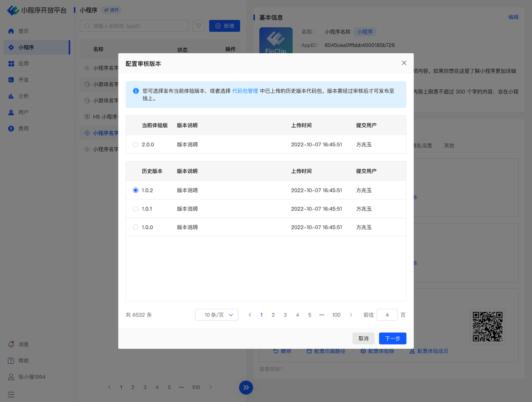Screen dimensions: 532x402
Task: Click the 前往 page number input field
Action: click(387, 315)
